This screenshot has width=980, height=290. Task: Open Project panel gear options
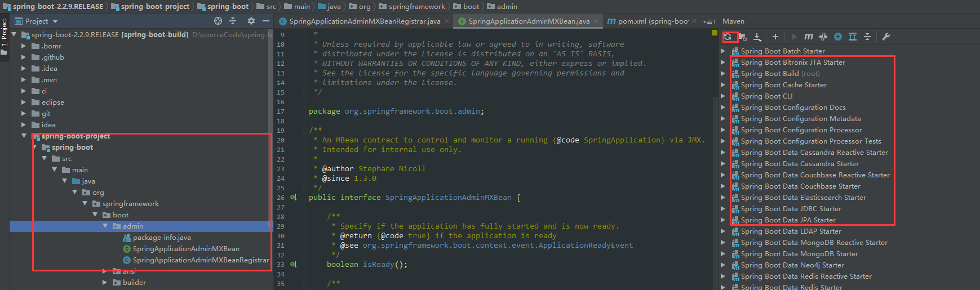[x=251, y=21]
